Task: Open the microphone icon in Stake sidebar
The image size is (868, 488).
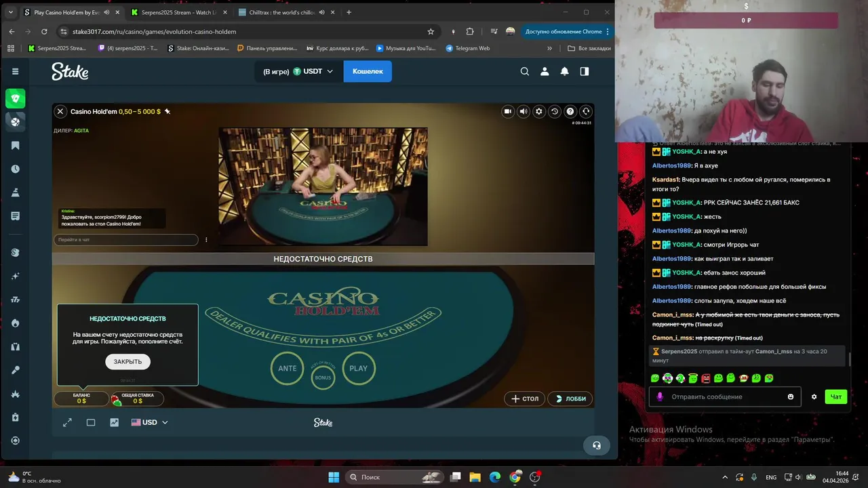Action: tap(16, 370)
